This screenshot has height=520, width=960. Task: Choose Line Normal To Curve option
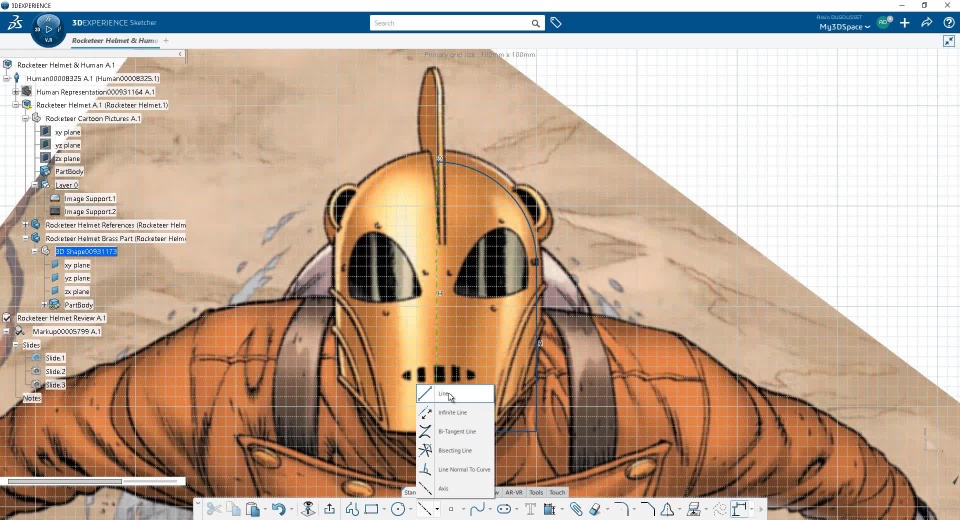coord(455,470)
